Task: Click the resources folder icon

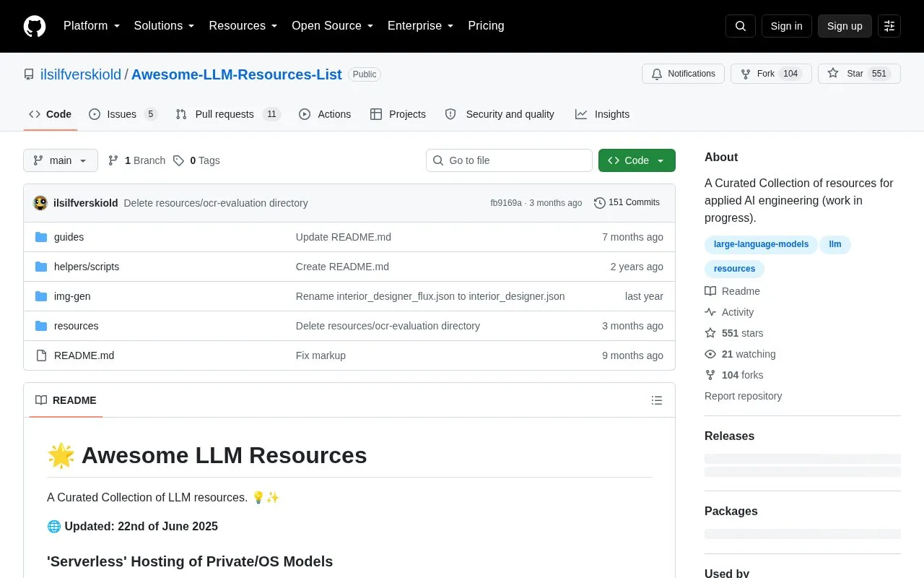Action: [x=41, y=326]
